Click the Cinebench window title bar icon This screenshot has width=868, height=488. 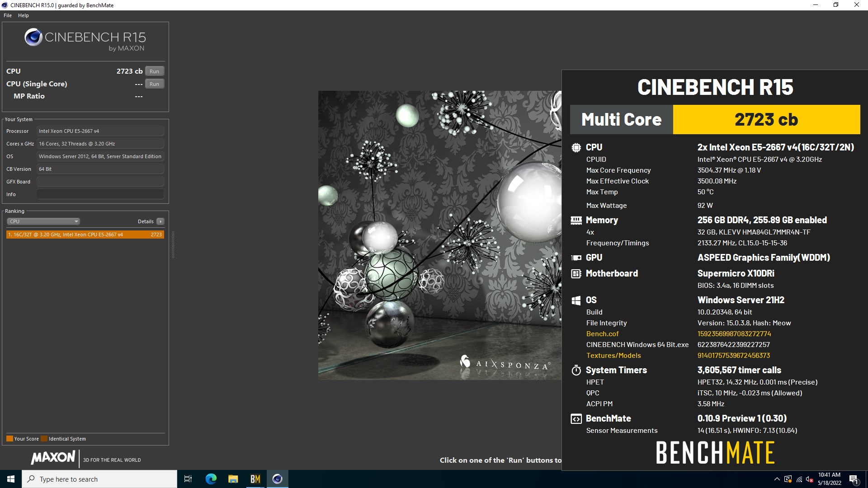(x=5, y=5)
